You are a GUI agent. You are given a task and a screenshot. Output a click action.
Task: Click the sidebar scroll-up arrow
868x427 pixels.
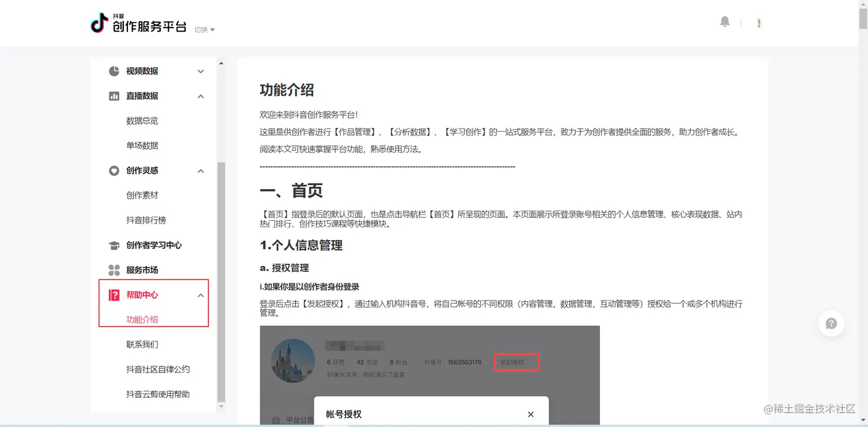tap(222, 63)
